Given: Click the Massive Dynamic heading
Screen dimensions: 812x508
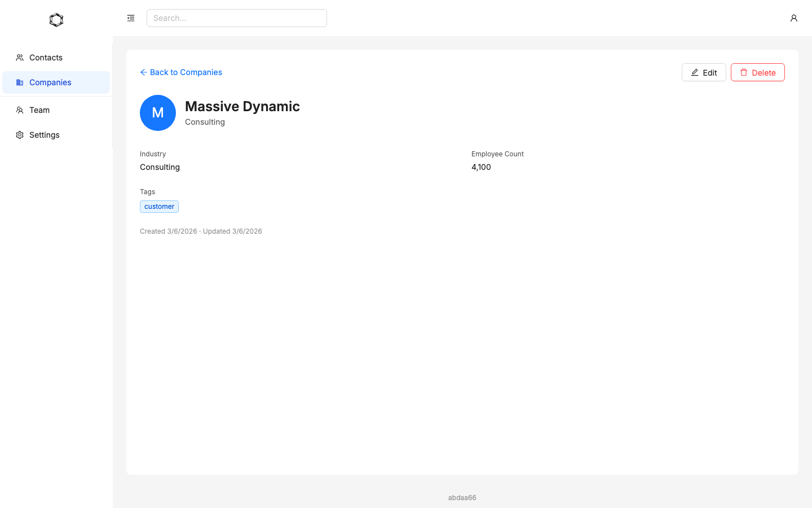Looking at the screenshot, I should point(242,106).
